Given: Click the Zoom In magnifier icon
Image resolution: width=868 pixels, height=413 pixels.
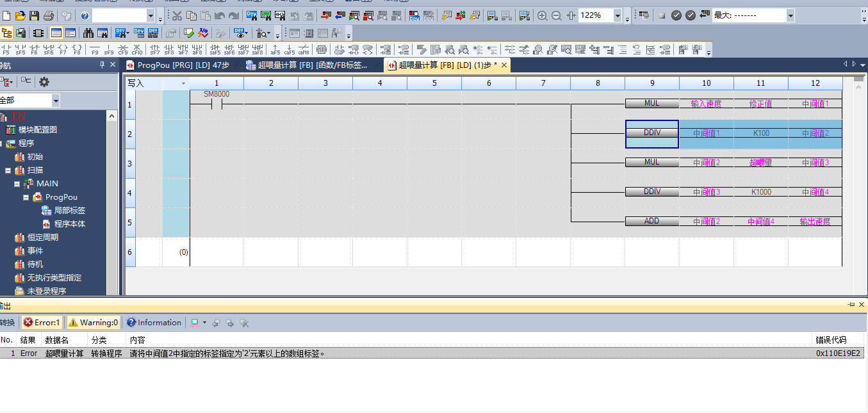Looking at the screenshot, I should (x=543, y=15).
